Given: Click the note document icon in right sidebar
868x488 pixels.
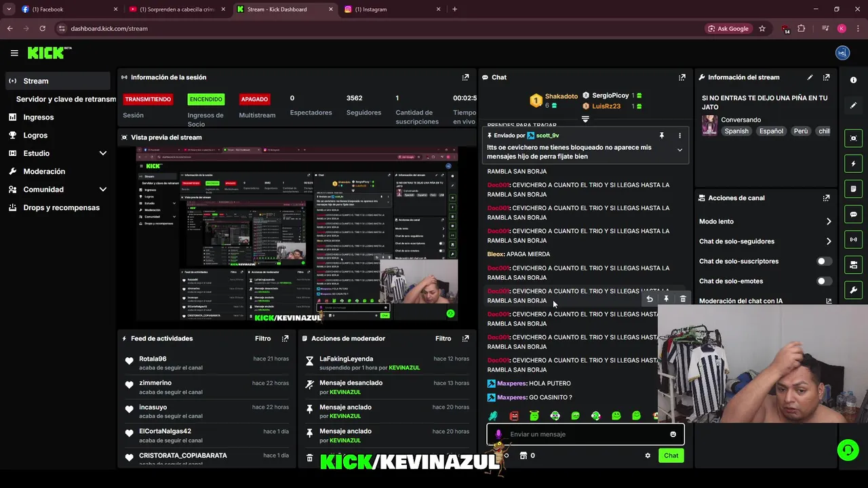Looking at the screenshot, I should point(853,188).
